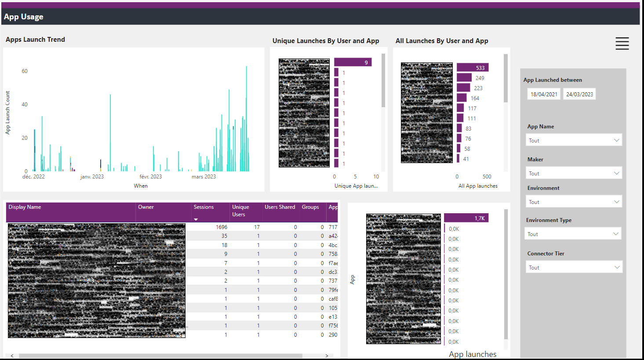Click the App Launched between label

click(553, 80)
